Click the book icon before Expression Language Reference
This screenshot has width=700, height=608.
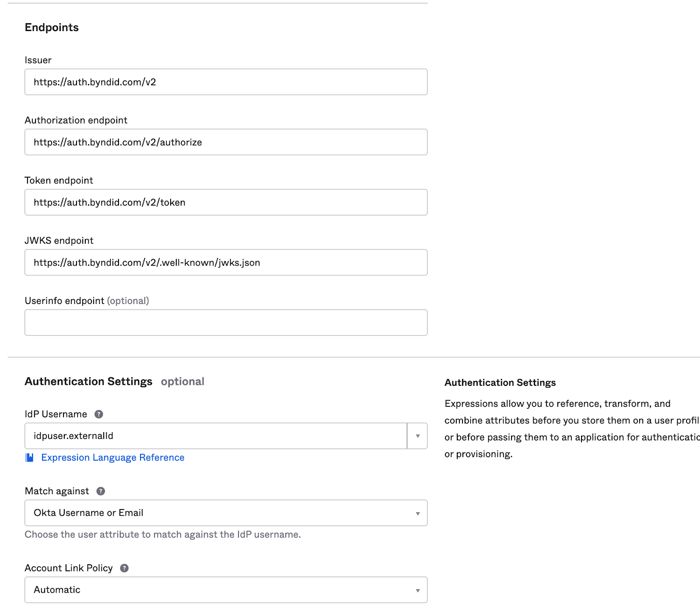tap(30, 458)
